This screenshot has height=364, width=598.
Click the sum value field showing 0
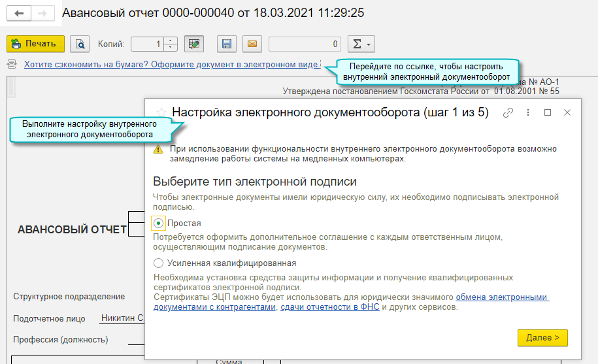[x=305, y=44]
